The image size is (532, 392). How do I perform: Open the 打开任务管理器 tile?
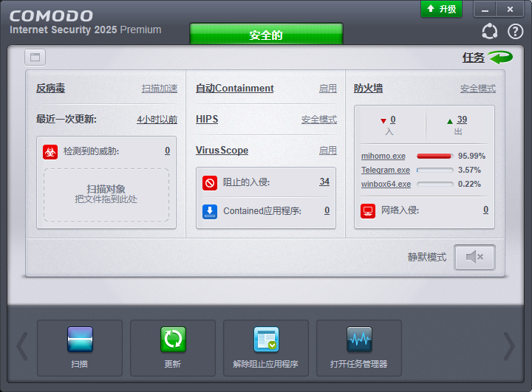[x=359, y=348]
